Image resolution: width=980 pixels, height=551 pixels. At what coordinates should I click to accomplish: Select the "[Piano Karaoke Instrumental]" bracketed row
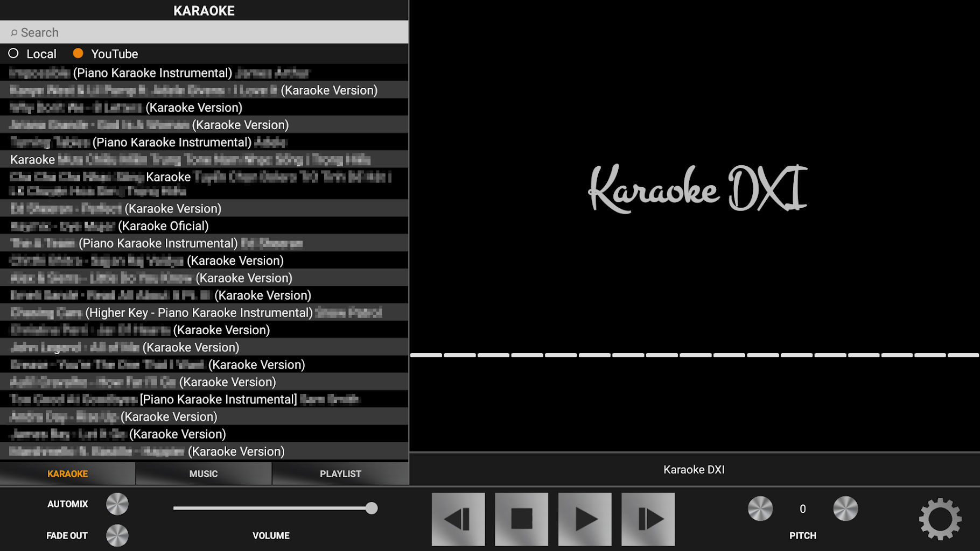204,399
